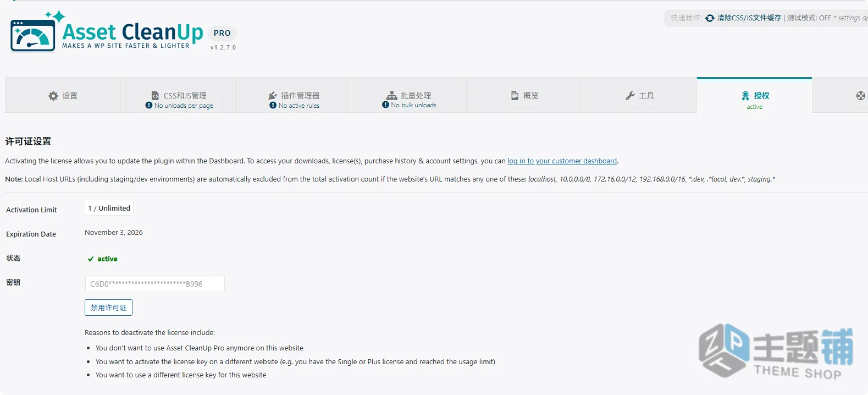Click the sitemap icon beside 批量处理
Image resolution: width=868 pixels, height=395 pixels.
pos(391,96)
